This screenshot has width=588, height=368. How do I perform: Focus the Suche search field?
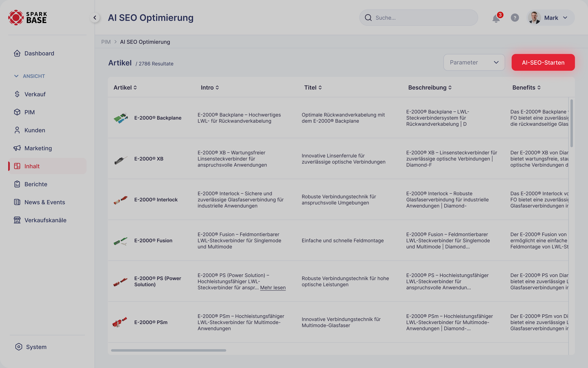pos(419,18)
